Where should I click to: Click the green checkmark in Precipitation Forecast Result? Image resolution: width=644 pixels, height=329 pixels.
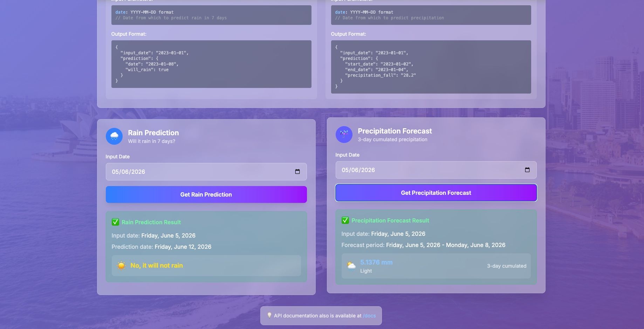click(x=345, y=220)
